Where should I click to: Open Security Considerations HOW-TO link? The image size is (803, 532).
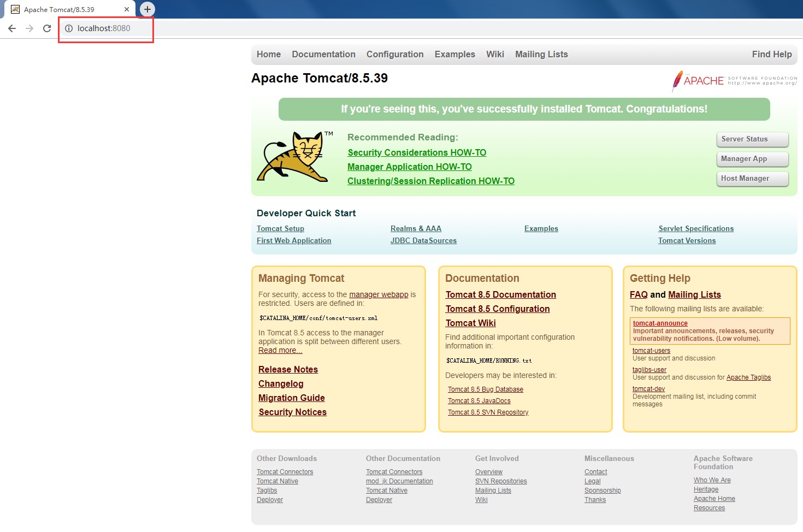(417, 152)
